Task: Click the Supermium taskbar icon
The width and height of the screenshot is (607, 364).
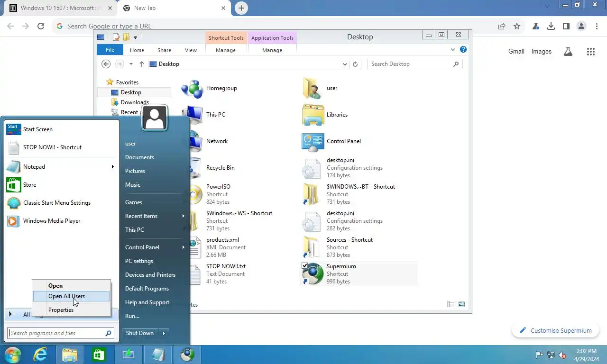Action: tap(187, 355)
